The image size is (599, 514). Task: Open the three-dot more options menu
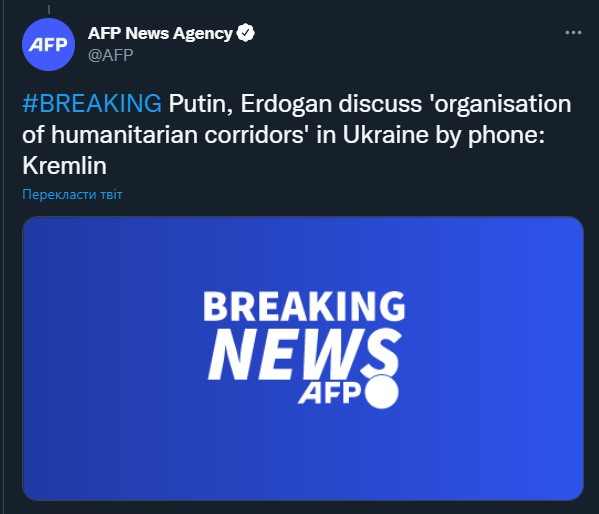pos(573,33)
